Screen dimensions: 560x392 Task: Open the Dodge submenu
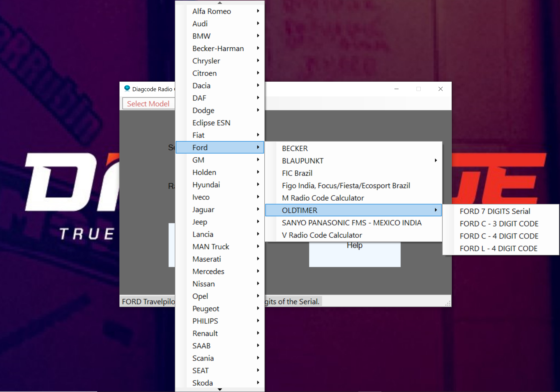[220, 110]
